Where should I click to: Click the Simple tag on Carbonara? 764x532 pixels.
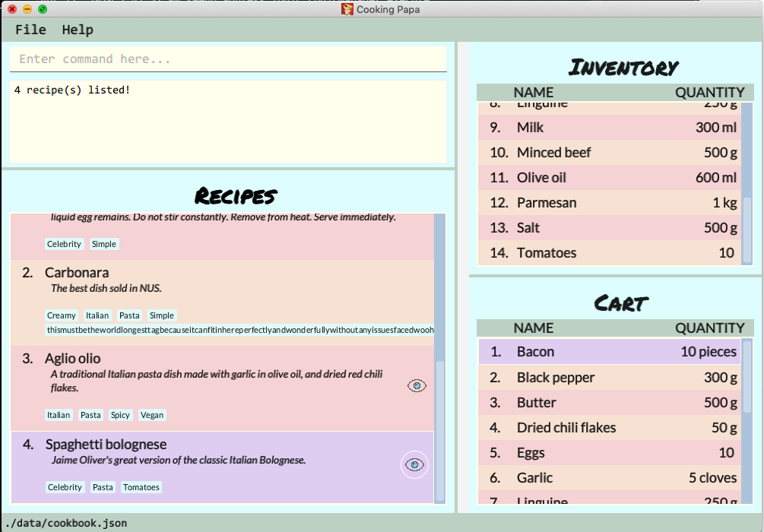click(162, 315)
